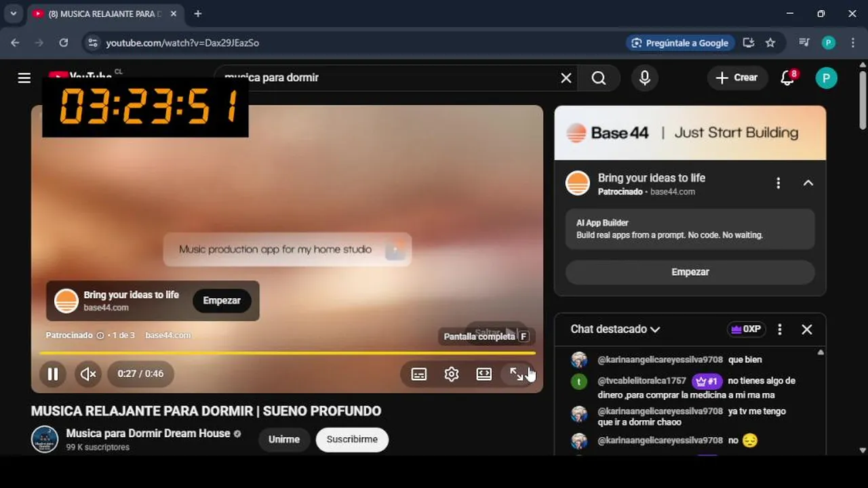Click Empezar on the video ad overlay
868x488 pixels.
coord(222,300)
